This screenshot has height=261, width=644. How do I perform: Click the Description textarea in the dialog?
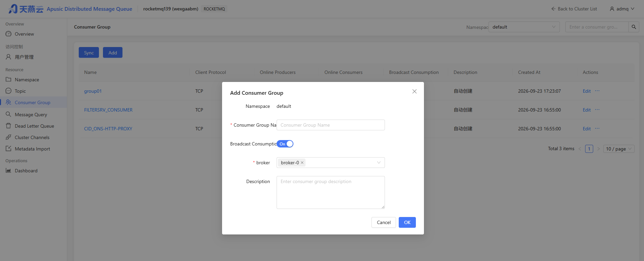pyautogui.click(x=331, y=192)
